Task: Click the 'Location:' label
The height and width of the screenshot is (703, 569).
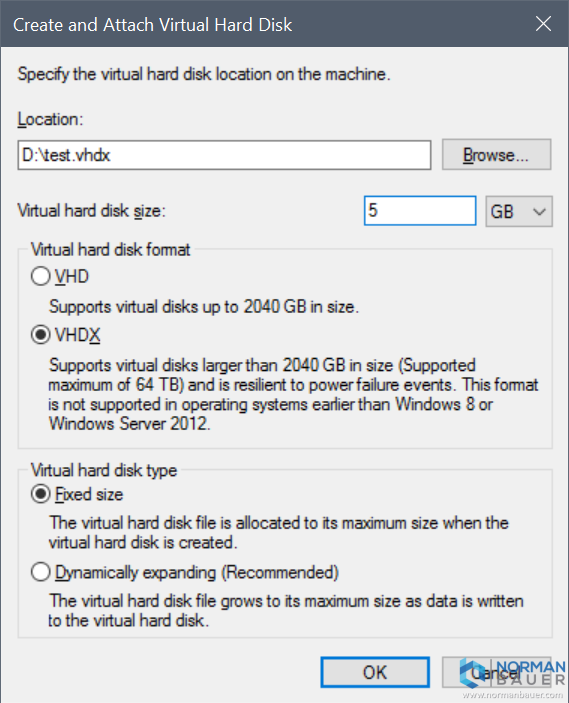Action: tap(50, 120)
